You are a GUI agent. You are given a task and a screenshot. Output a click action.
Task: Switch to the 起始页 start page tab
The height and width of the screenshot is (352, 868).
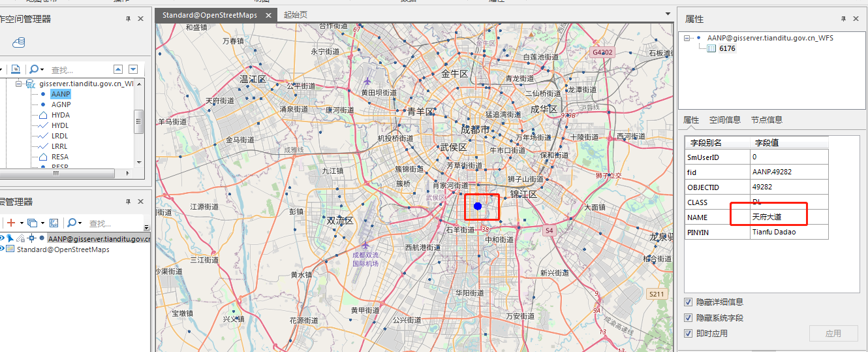pos(295,15)
